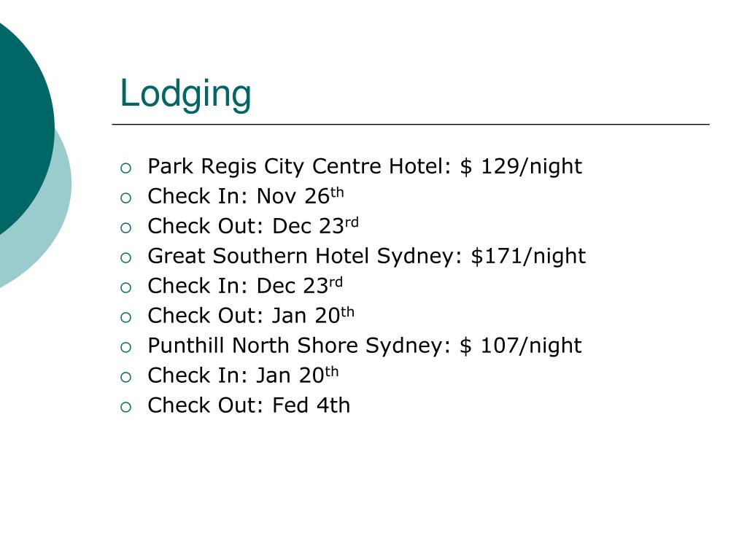Image resolution: width=747 pixels, height=560 pixels.
Task: Click the bullet beside Check Out: Dec 23rd
Action: tap(126, 227)
